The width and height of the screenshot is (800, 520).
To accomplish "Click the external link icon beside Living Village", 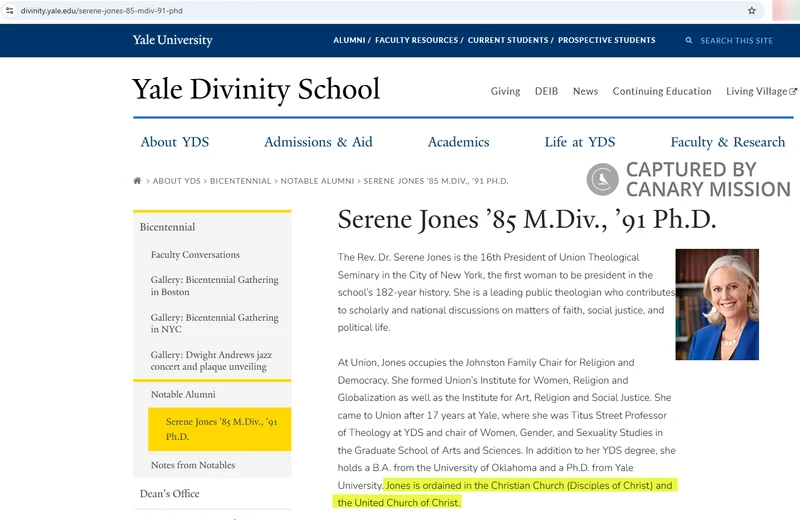I will click(793, 91).
